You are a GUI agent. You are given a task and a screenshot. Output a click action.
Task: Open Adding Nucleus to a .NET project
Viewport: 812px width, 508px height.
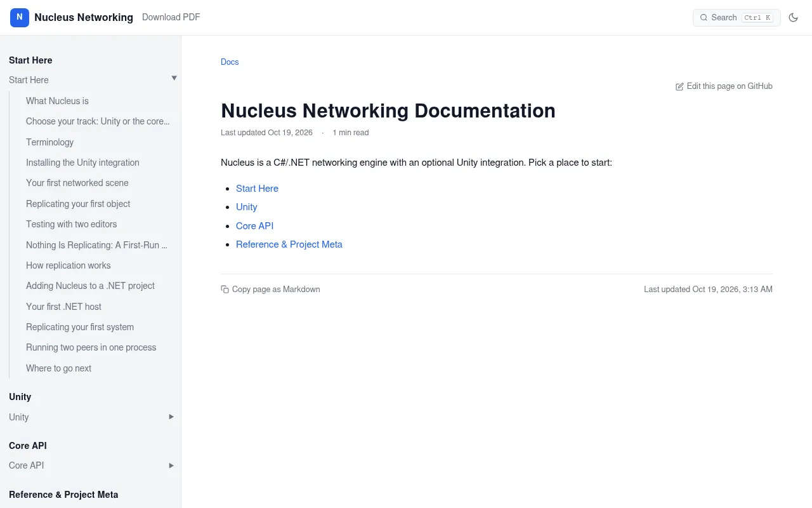pyautogui.click(x=90, y=286)
